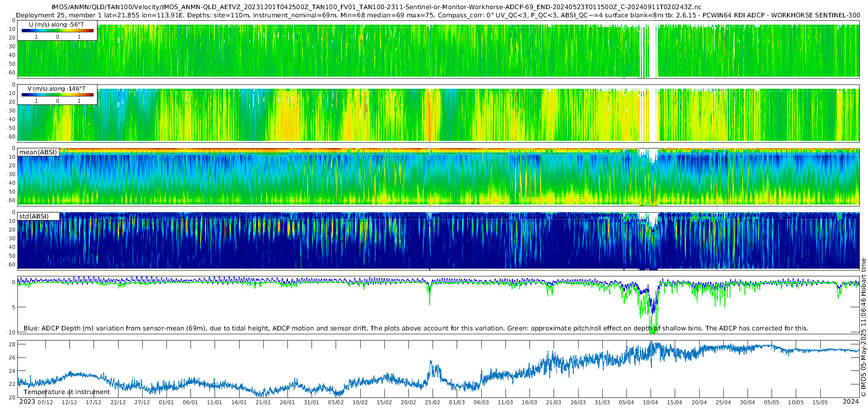Select the '21/03' date tick
Viewport: 868px width, 410px height.
554,403
